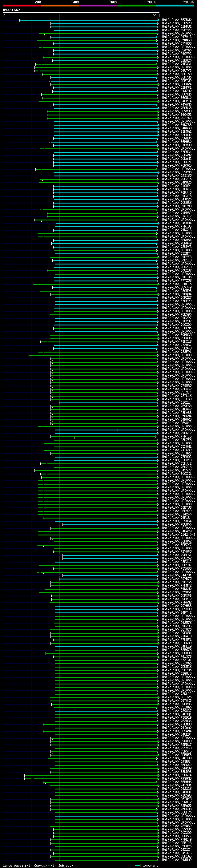
Task: Click the UniRef100_Q7PQQ2 label
Action: 177,457
